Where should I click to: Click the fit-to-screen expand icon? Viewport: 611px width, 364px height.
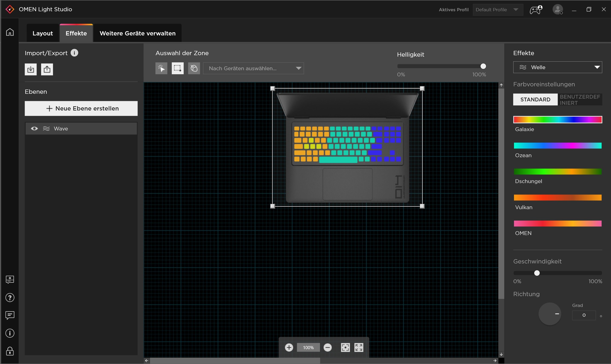coord(359,347)
